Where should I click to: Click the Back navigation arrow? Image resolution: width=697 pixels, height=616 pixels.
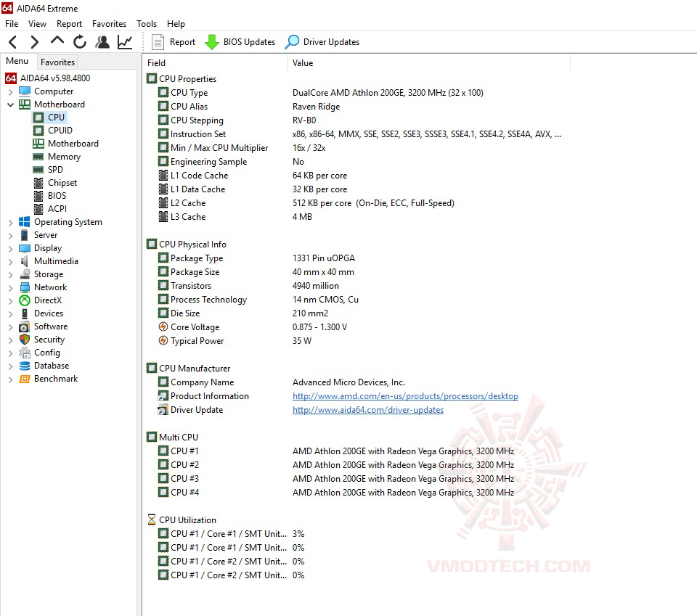[13, 42]
